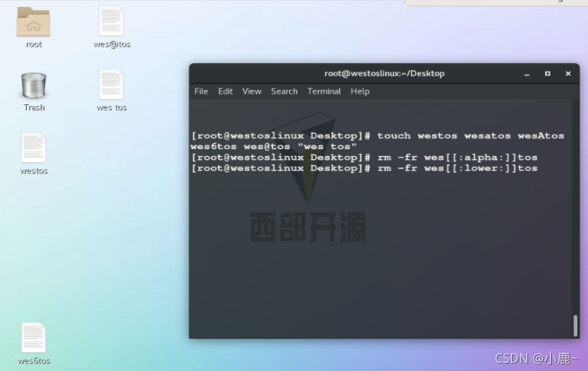
Task: Minimize the terminal window
Action: 527,74
